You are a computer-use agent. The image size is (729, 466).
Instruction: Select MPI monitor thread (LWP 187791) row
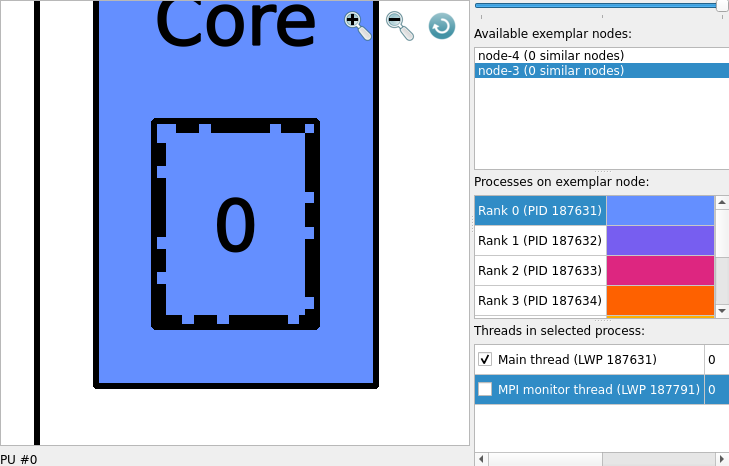click(x=602, y=389)
